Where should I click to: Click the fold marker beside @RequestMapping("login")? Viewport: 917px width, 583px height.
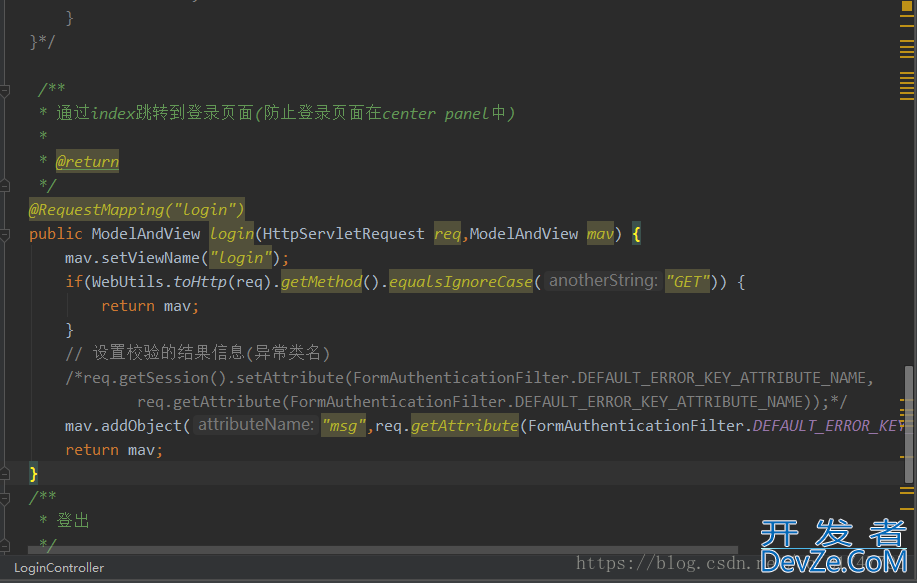[6, 210]
